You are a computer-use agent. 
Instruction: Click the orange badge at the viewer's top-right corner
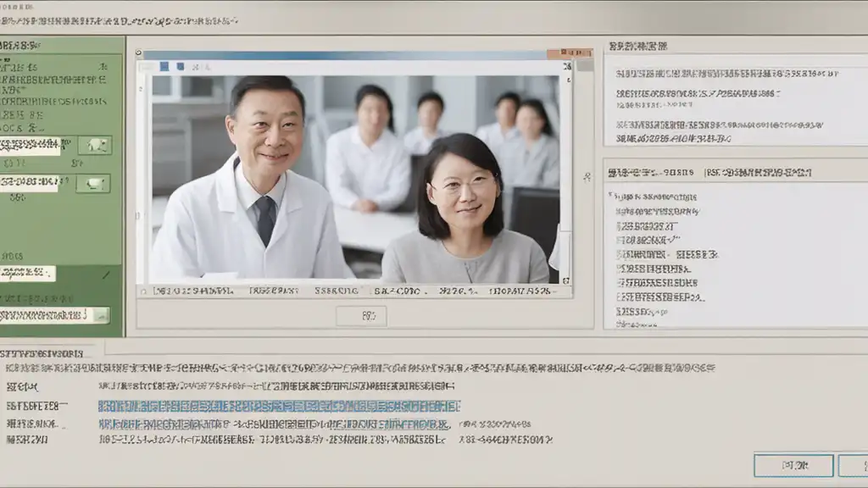click(570, 53)
